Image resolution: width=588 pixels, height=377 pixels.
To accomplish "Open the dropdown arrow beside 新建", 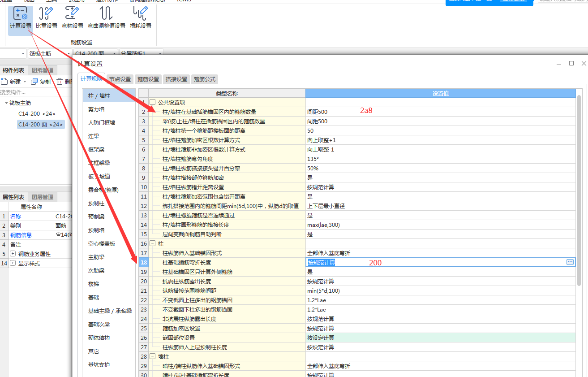I will pos(25,82).
